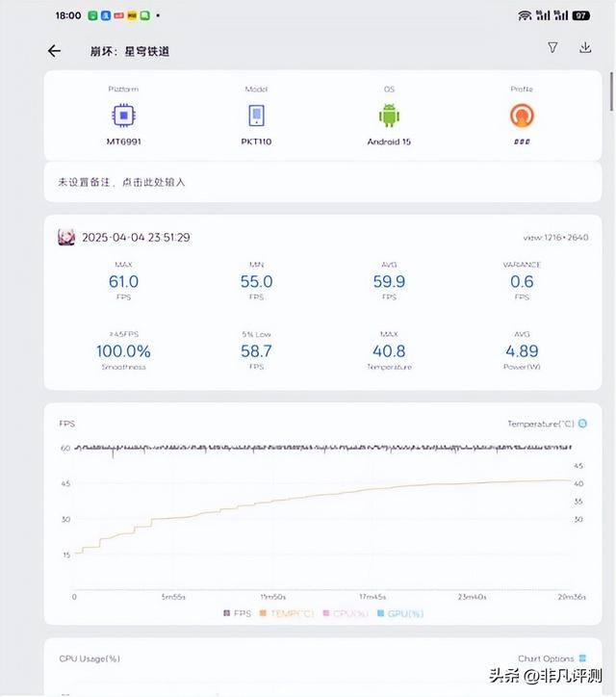Tap the download report icon
This screenshot has width=616, height=697.
[585, 47]
